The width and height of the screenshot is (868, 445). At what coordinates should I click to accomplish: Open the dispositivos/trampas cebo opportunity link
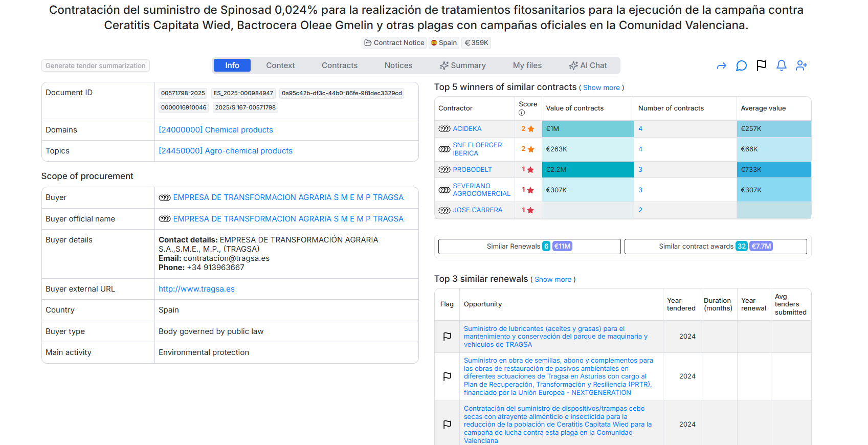(x=558, y=425)
